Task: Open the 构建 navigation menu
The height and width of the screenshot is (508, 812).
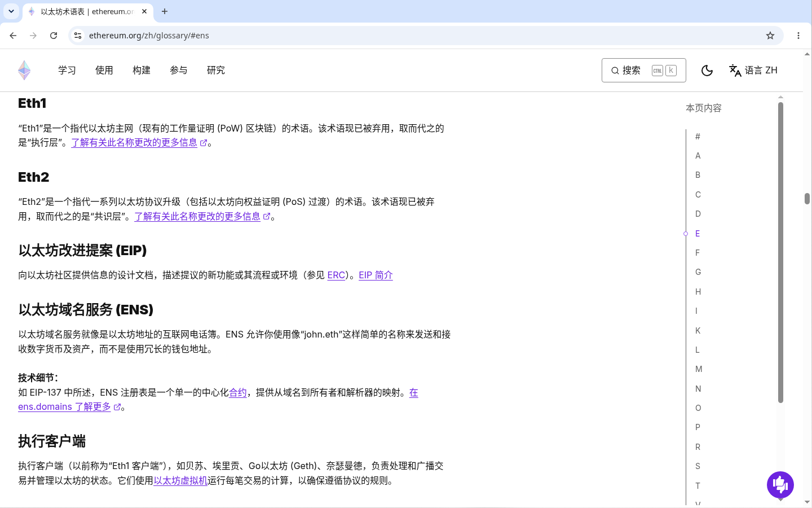Action: point(142,70)
